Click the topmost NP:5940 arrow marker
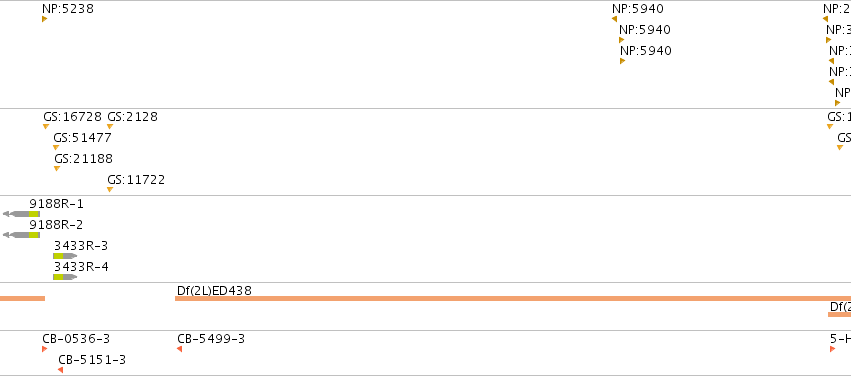The image size is (851, 376). (614, 19)
